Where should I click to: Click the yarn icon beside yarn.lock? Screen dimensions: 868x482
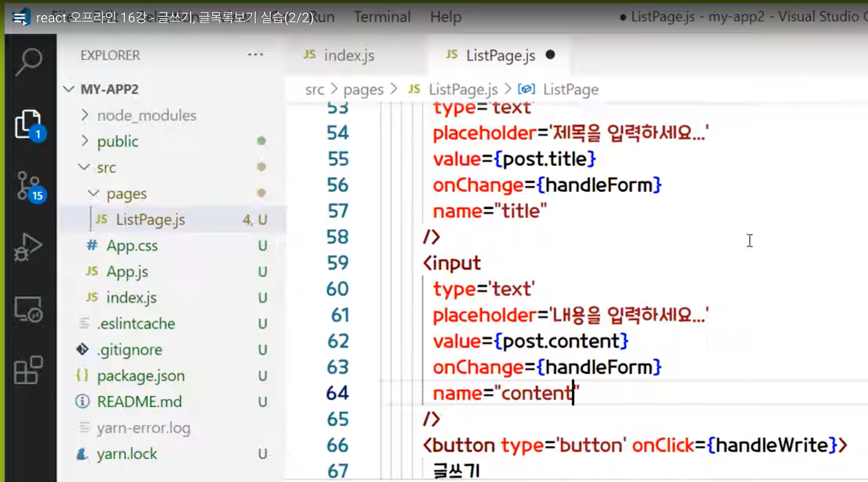pos(82,454)
